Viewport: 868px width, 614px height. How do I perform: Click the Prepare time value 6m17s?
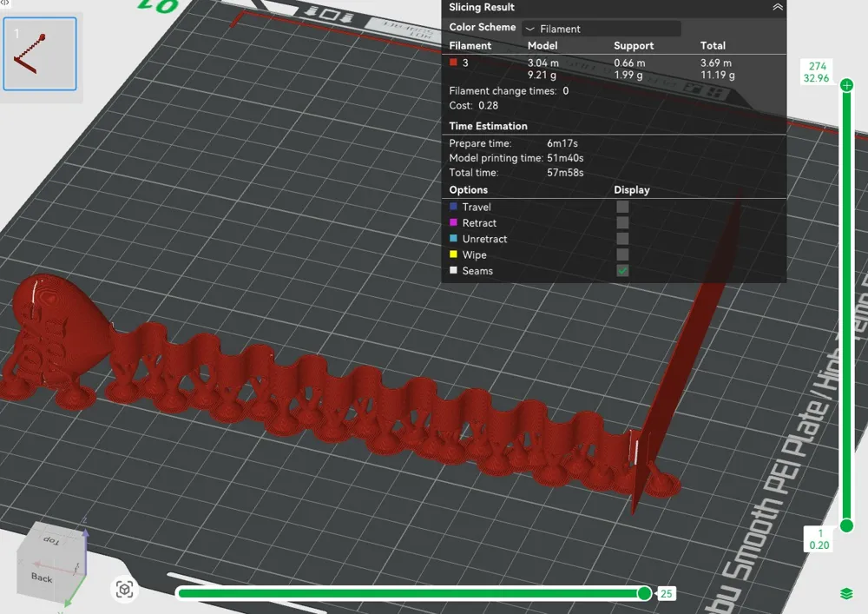click(562, 143)
